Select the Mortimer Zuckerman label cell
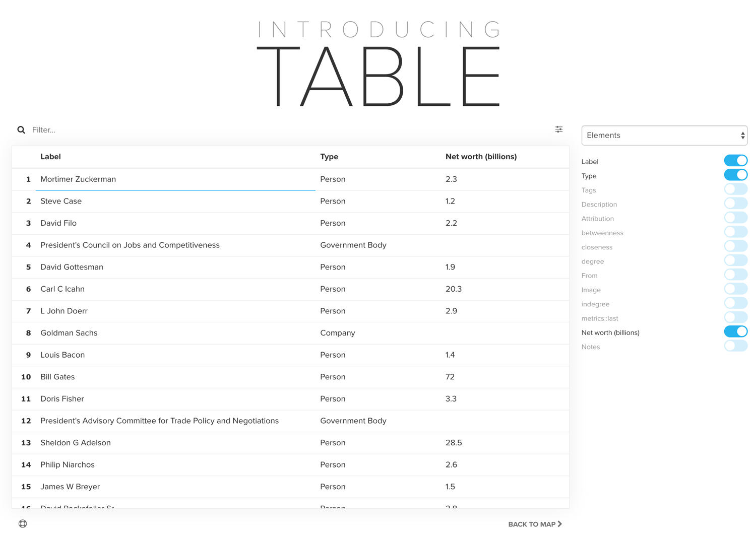This screenshot has height=536, width=756. tap(78, 179)
